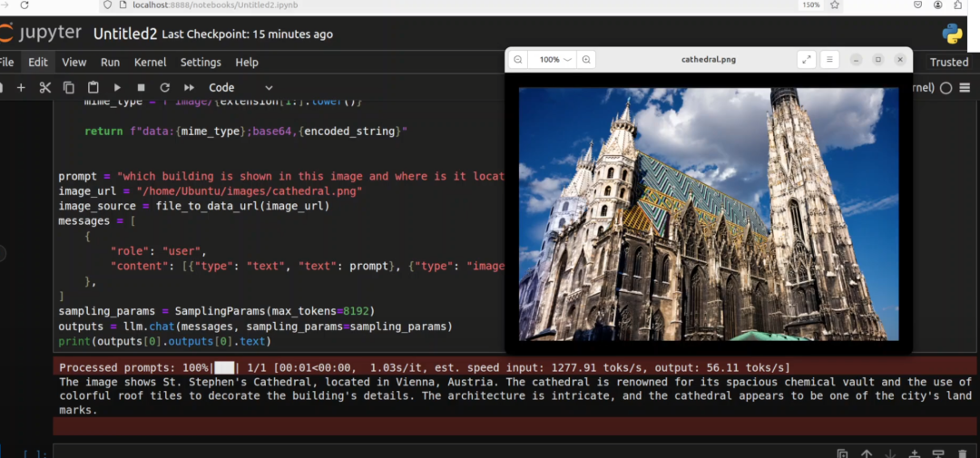Cut the selected cell with scissors icon
The image size is (980, 458).
(44, 88)
